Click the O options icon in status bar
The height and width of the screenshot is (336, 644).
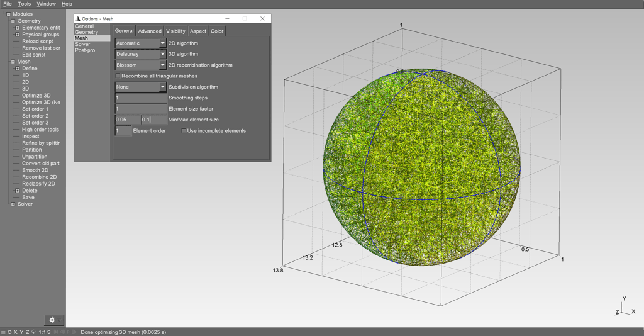(x=9, y=332)
